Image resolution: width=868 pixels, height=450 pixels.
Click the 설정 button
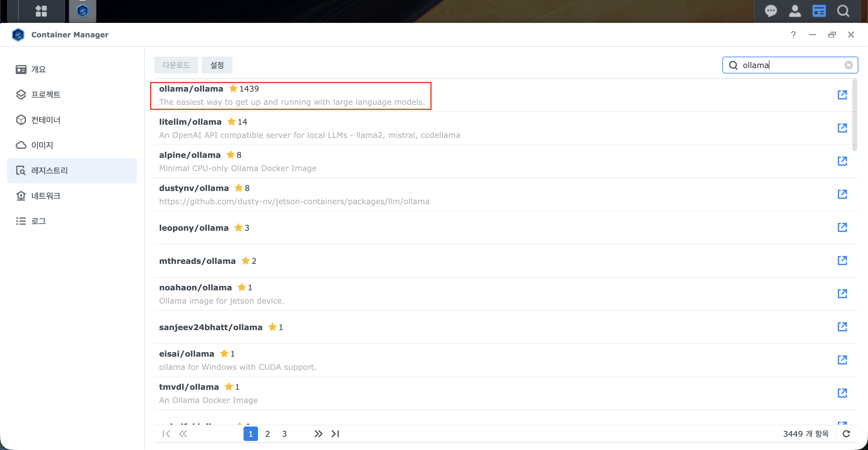(217, 65)
